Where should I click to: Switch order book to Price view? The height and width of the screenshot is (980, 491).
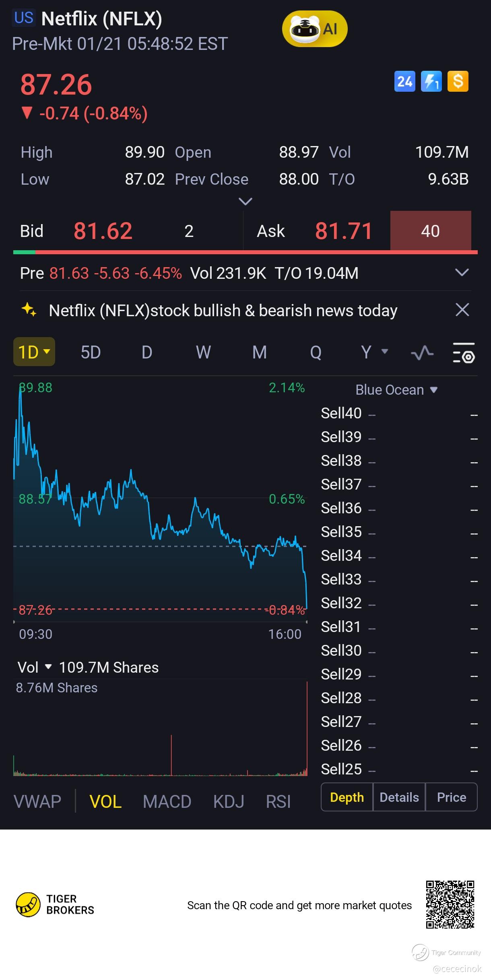pos(452,797)
